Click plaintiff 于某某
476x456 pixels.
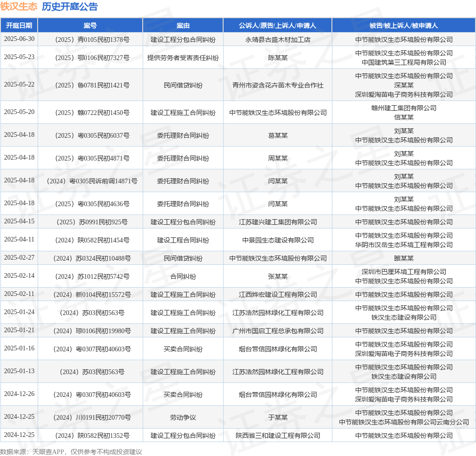tap(278, 418)
